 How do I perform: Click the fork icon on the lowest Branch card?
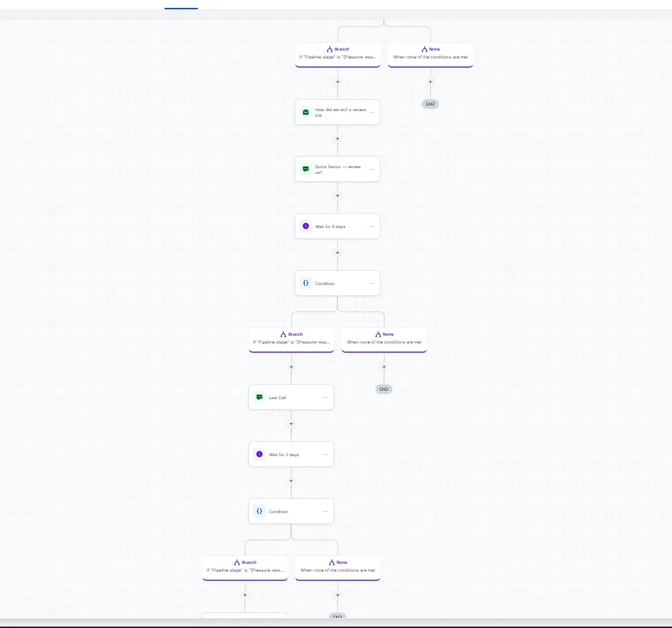point(237,562)
